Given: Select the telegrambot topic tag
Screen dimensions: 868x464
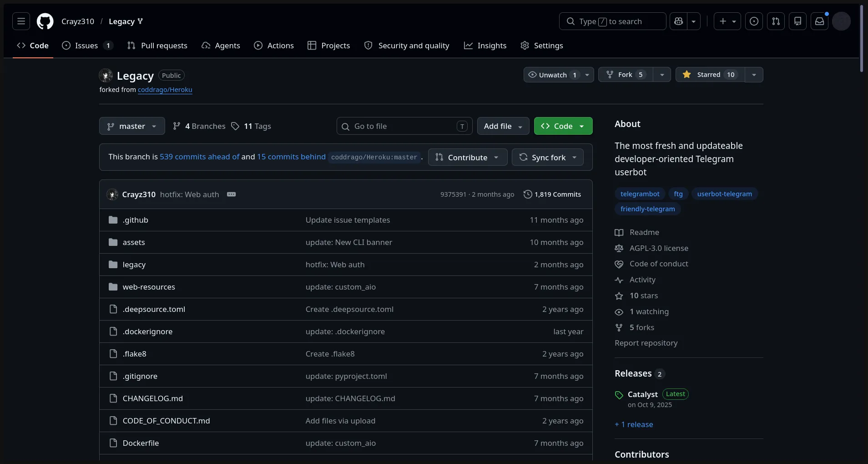Looking at the screenshot, I should click(x=640, y=194).
